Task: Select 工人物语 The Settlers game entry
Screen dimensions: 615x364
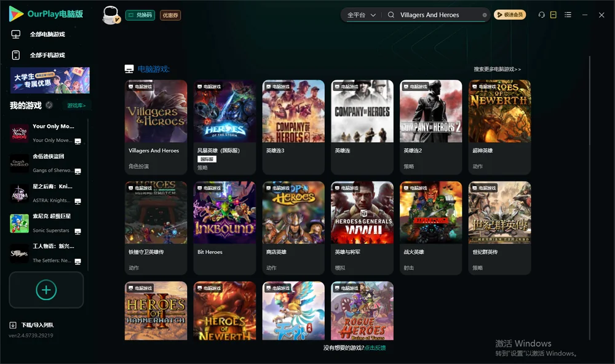Action: click(x=46, y=253)
